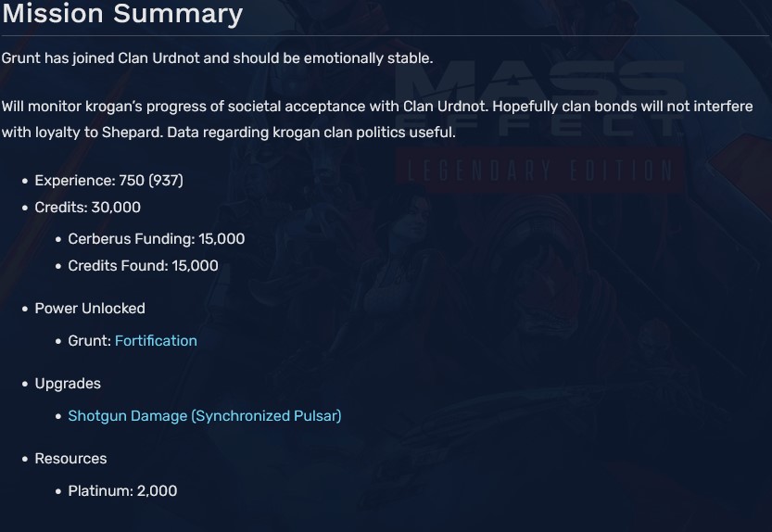Click the faded LEGENDARY EDITION background text
The image size is (772, 532).
tap(538, 171)
